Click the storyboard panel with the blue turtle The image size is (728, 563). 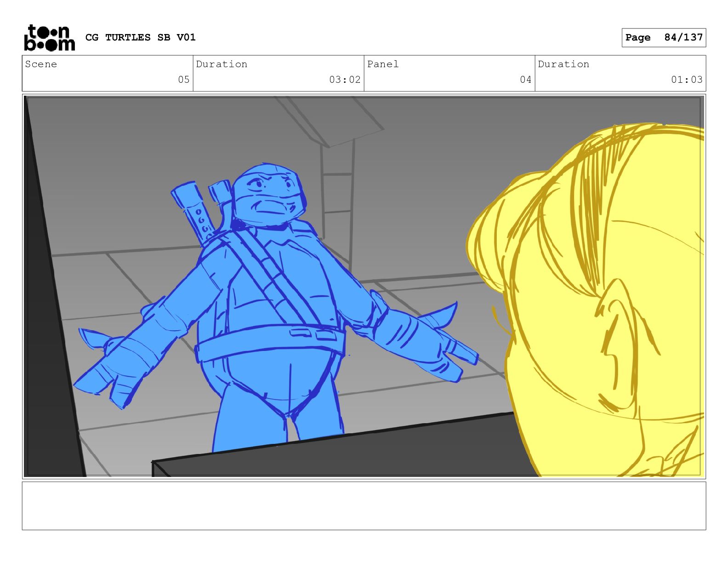[x=364, y=286]
